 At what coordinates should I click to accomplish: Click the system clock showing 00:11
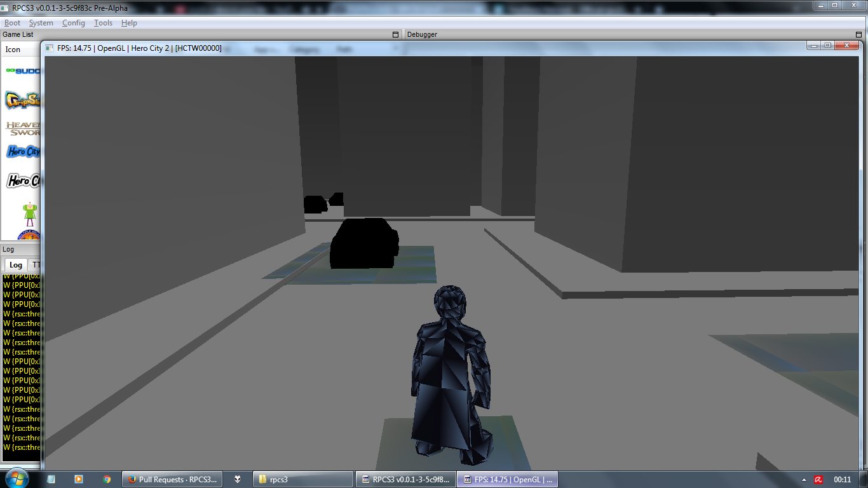pyautogui.click(x=843, y=480)
